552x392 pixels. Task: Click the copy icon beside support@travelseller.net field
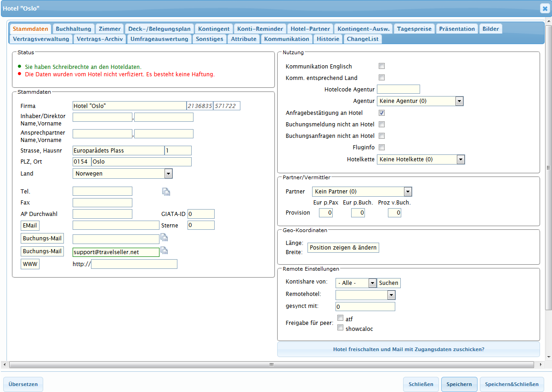coord(164,250)
